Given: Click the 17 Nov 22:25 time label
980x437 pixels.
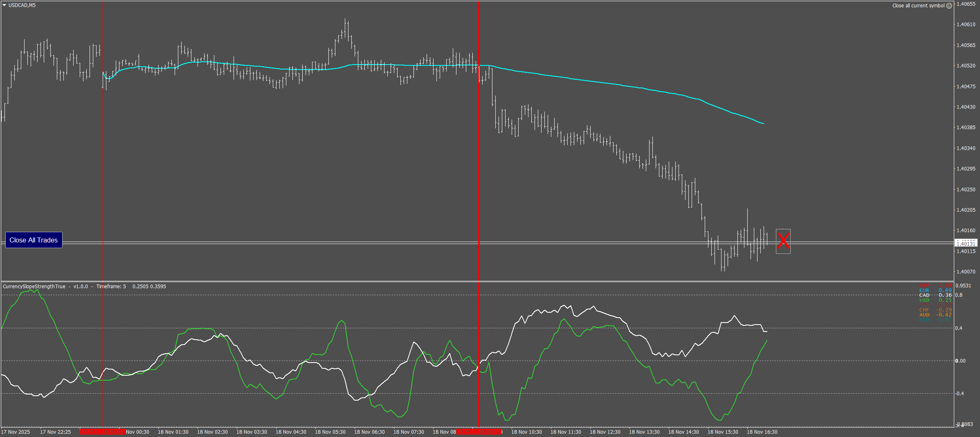Looking at the screenshot, I should point(55,432).
